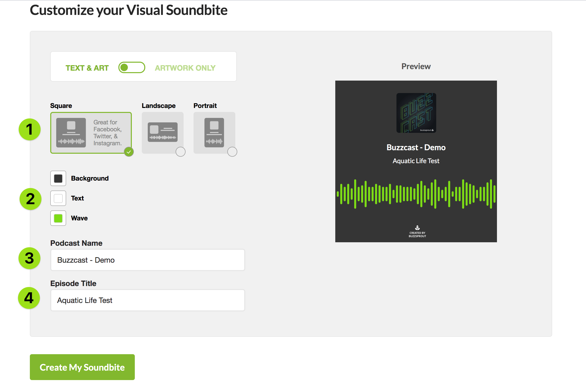Click the step 3 number badge
586x392 pixels.
pos(30,258)
